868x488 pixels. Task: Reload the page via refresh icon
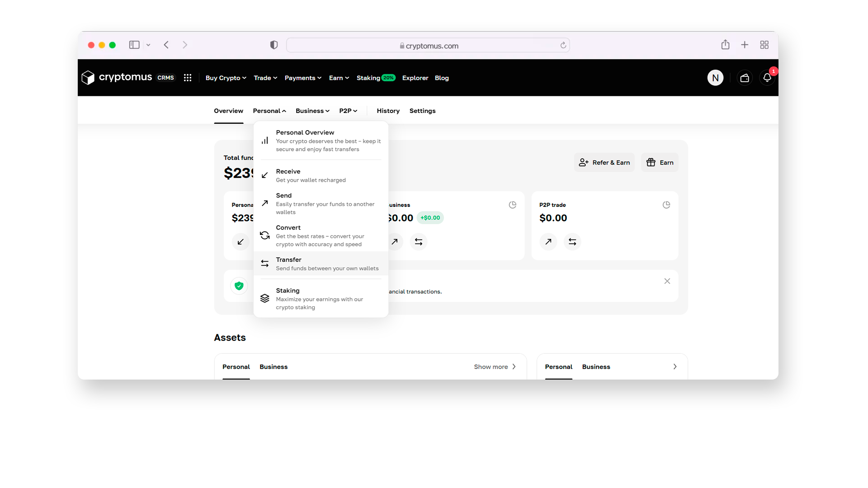point(563,45)
